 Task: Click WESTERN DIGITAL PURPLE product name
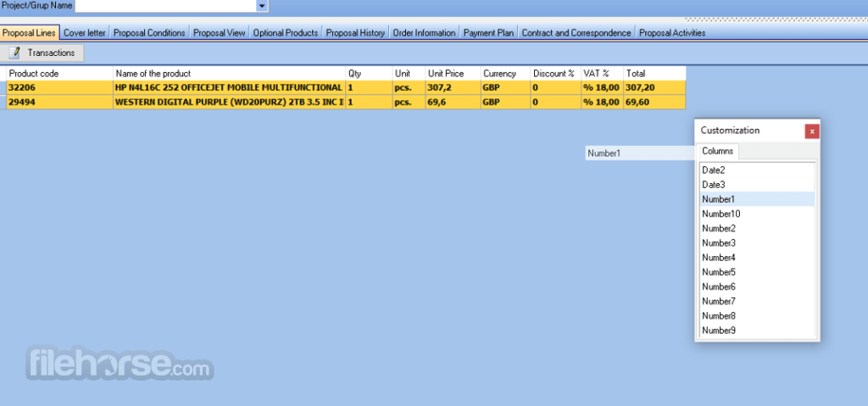point(229,102)
